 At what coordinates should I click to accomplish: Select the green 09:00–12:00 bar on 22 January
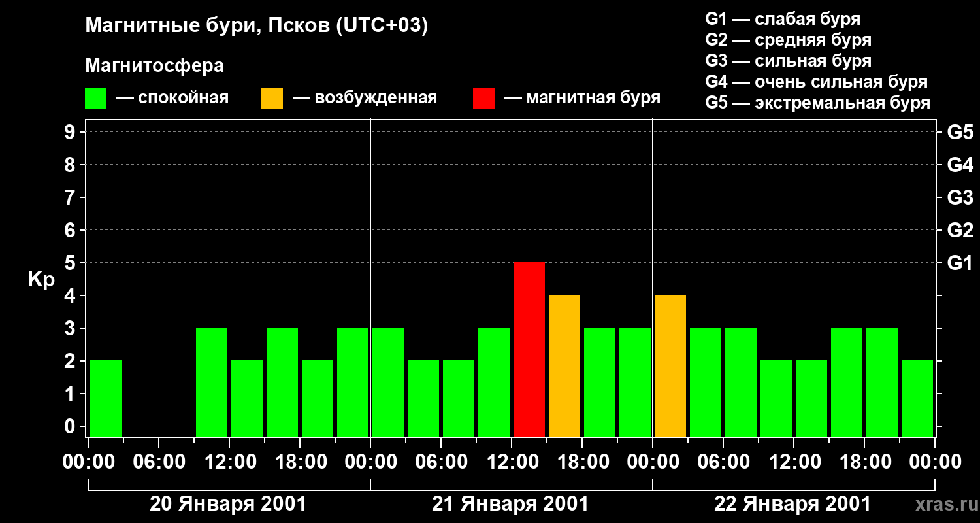[776, 398]
